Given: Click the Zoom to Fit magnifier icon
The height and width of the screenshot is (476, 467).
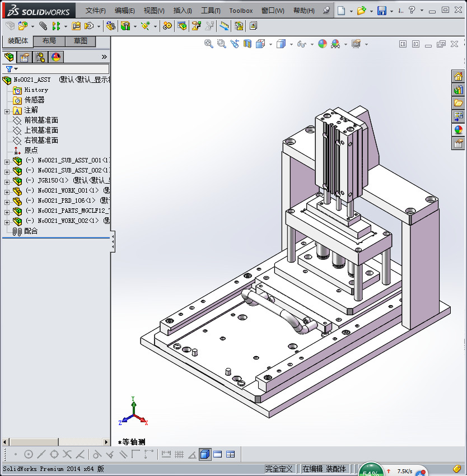Looking at the screenshot, I should tap(209, 44).
